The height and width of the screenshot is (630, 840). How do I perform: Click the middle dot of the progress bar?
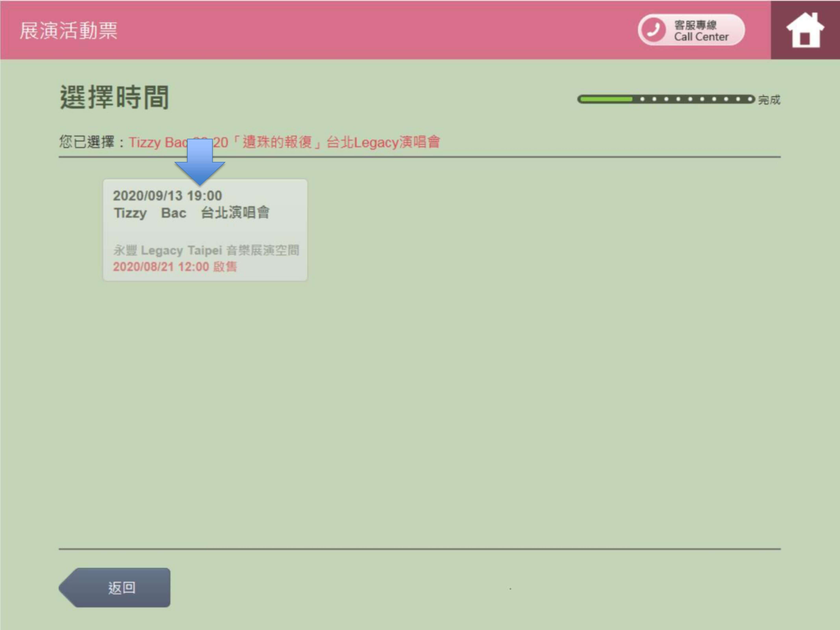[690, 99]
